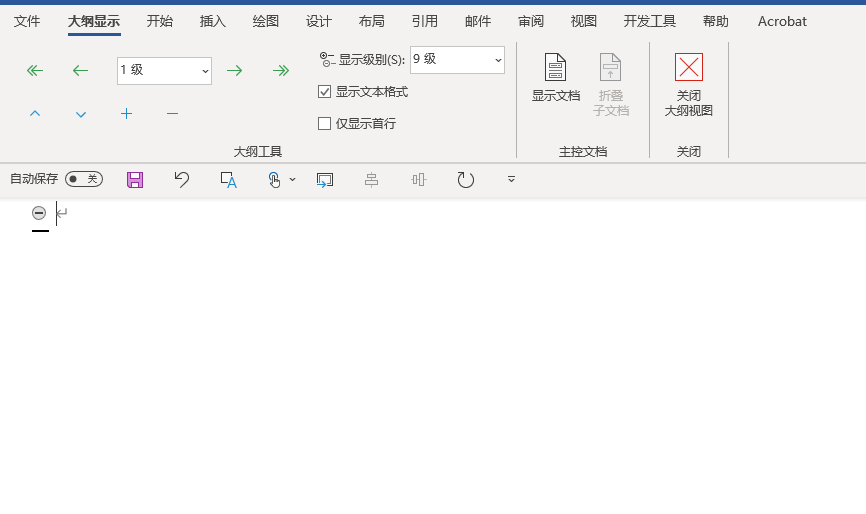Switch to the 插入 tab
Image resolution: width=866 pixels, height=514 pixels.
(x=213, y=22)
